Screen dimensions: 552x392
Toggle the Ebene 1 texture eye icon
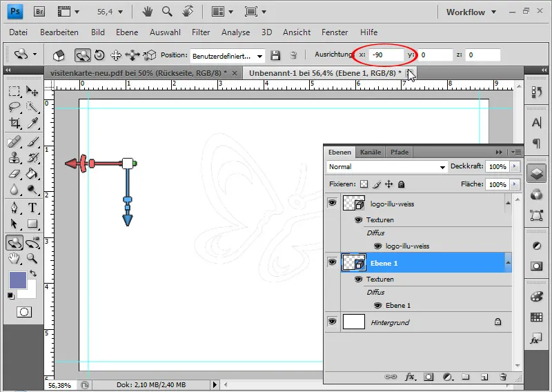click(x=377, y=305)
